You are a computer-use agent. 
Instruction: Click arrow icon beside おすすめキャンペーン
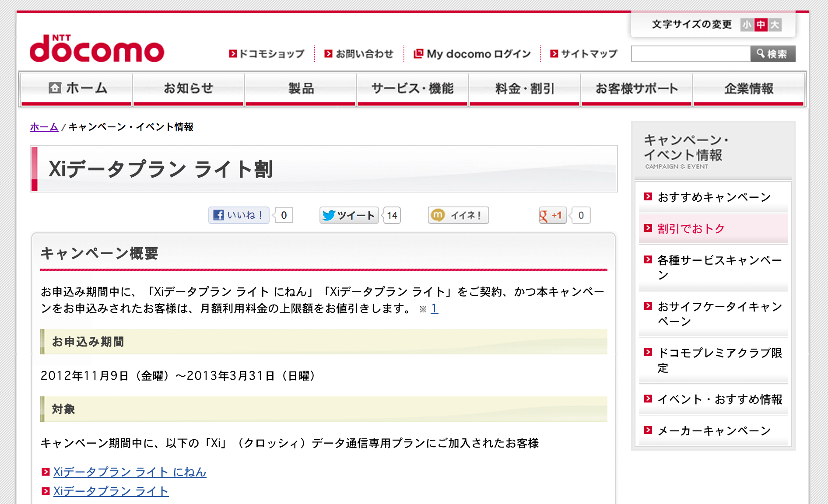click(x=648, y=196)
